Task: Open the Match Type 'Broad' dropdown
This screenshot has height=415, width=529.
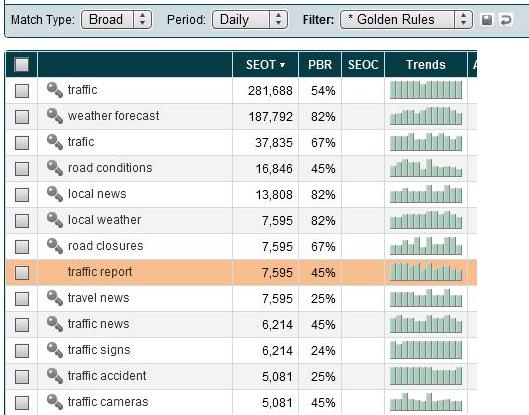Action: pyautogui.click(x=116, y=20)
